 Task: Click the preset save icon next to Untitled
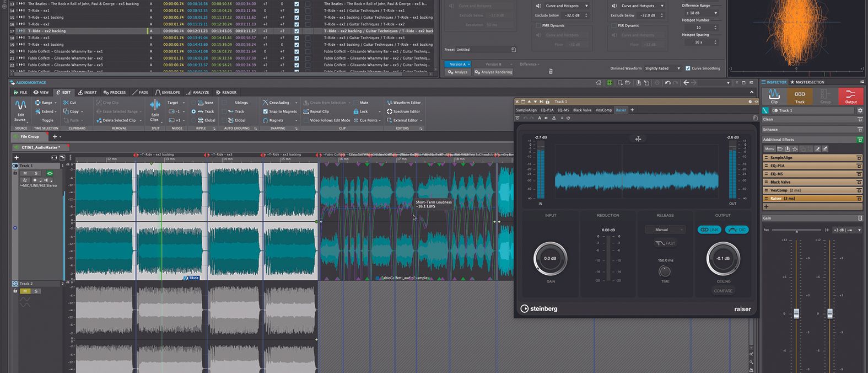click(514, 50)
